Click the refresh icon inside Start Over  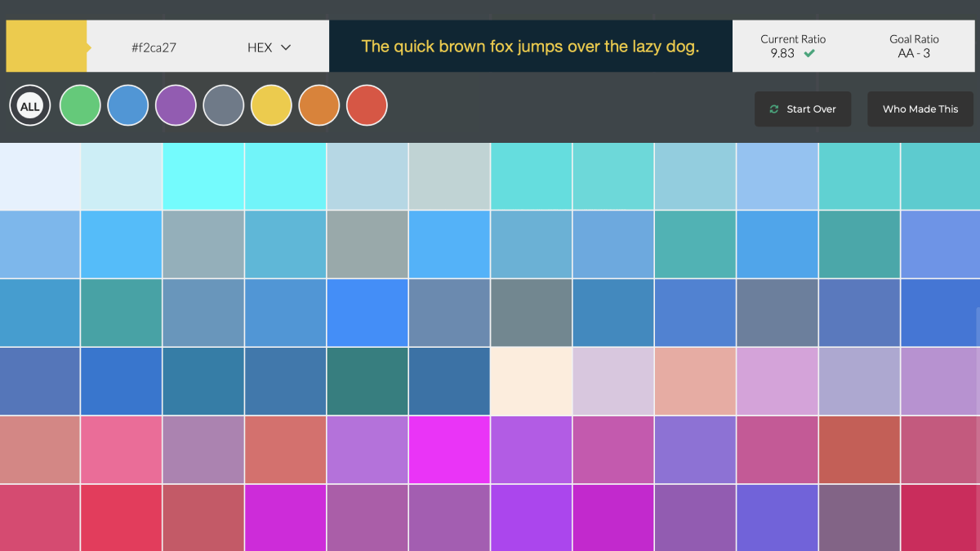[774, 109]
